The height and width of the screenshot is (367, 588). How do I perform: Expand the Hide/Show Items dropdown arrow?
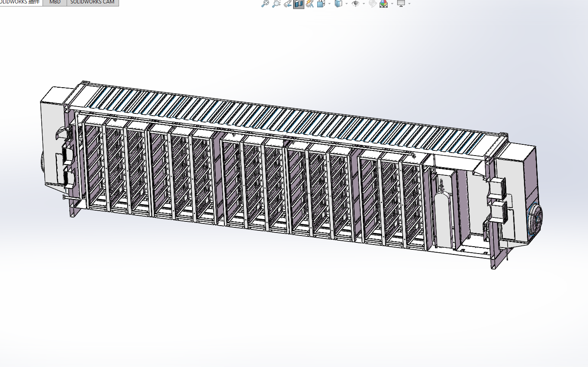(x=364, y=3)
